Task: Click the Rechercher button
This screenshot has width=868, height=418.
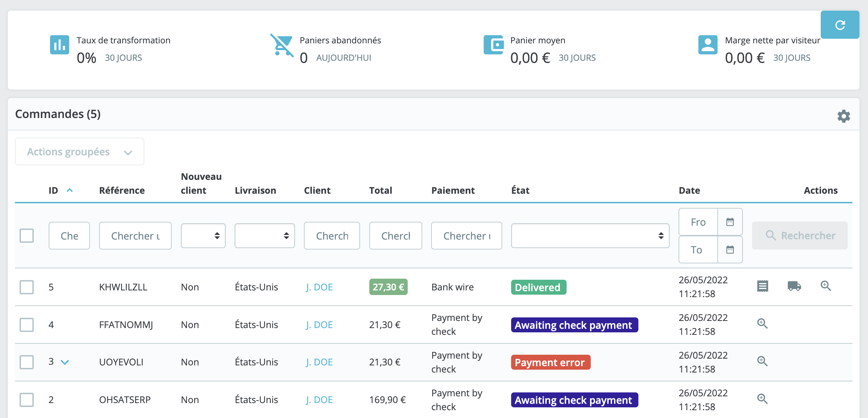Action: click(x=799, y=235)
